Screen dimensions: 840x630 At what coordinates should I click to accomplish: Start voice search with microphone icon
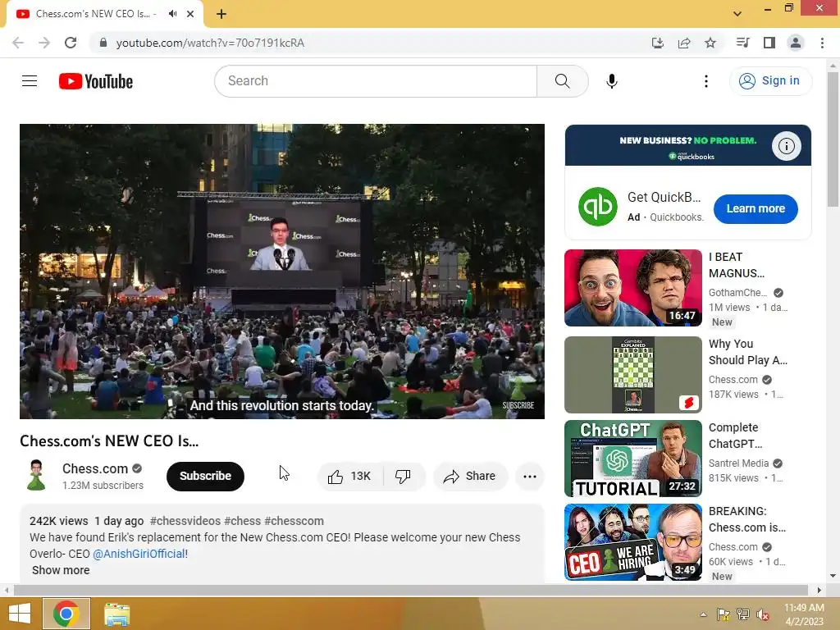(x=611, y=81)
